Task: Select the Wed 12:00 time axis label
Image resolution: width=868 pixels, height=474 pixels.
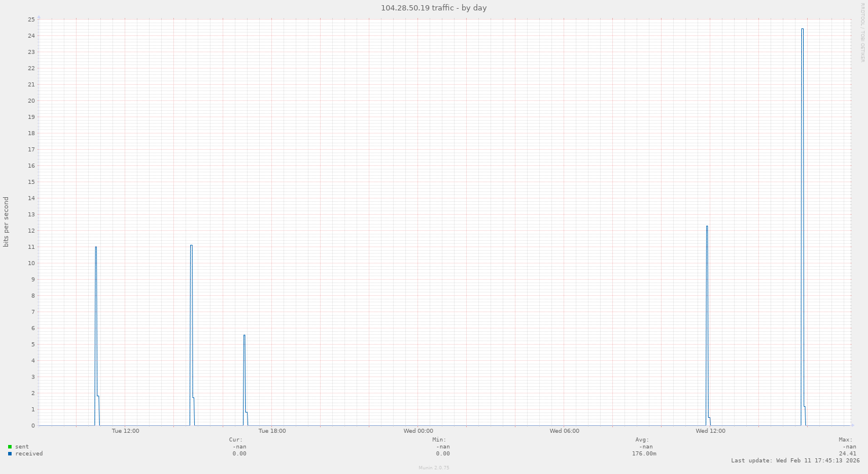Action: [710, 431]
